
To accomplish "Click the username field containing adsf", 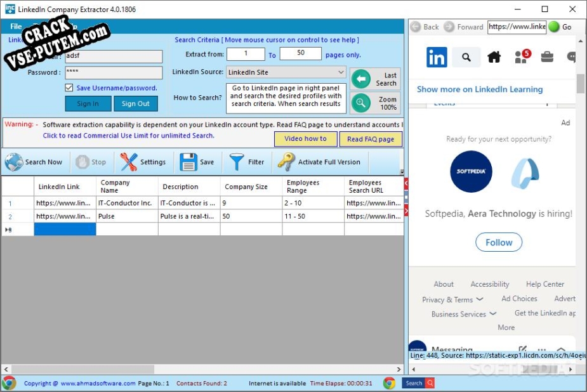I will [114, 56].
